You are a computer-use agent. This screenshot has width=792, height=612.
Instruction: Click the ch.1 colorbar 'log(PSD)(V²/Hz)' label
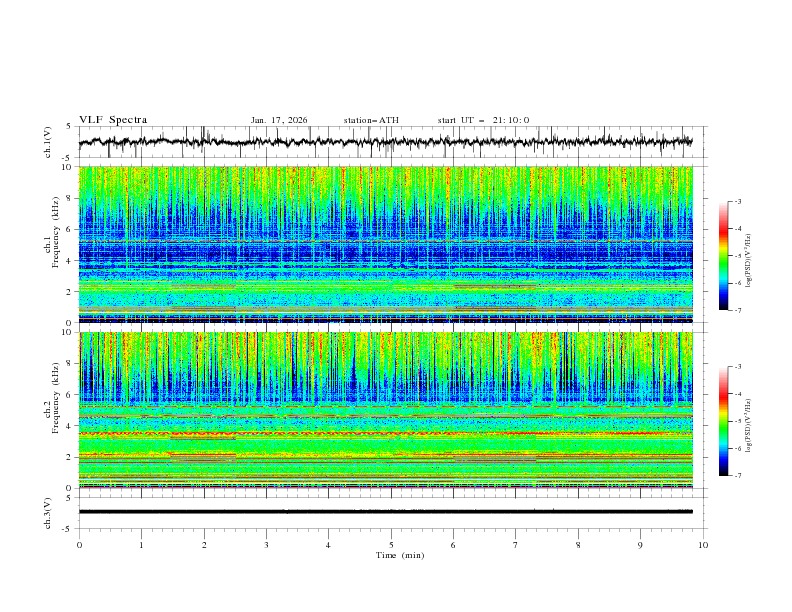pos(748,261)
